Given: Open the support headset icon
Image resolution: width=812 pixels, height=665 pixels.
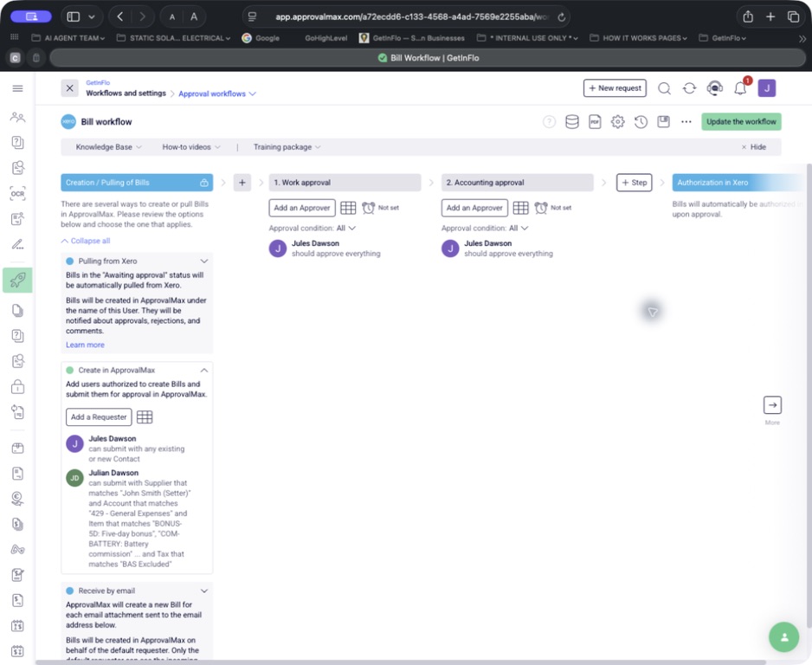Looking at the screenshot, I should coord(715,88).
